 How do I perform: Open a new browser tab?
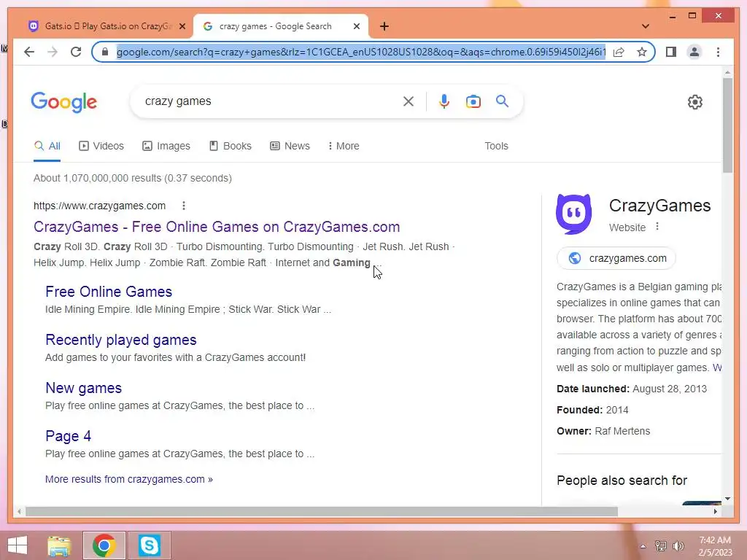[384, 26]
